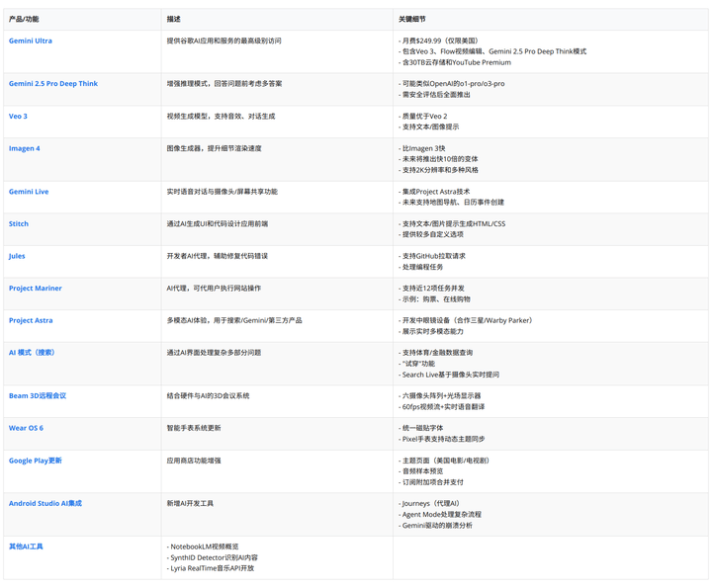The image size is (712, 588).
Task: Click the 质量优于Veo 2 line
Action: (x=423, y=117)
